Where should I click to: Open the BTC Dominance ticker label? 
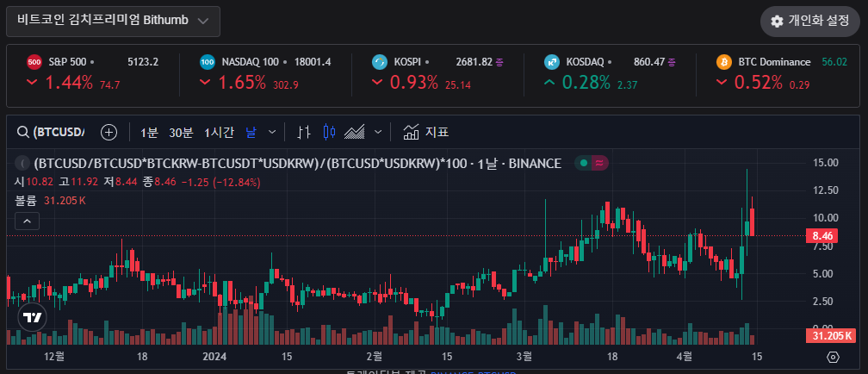(774, 62)
